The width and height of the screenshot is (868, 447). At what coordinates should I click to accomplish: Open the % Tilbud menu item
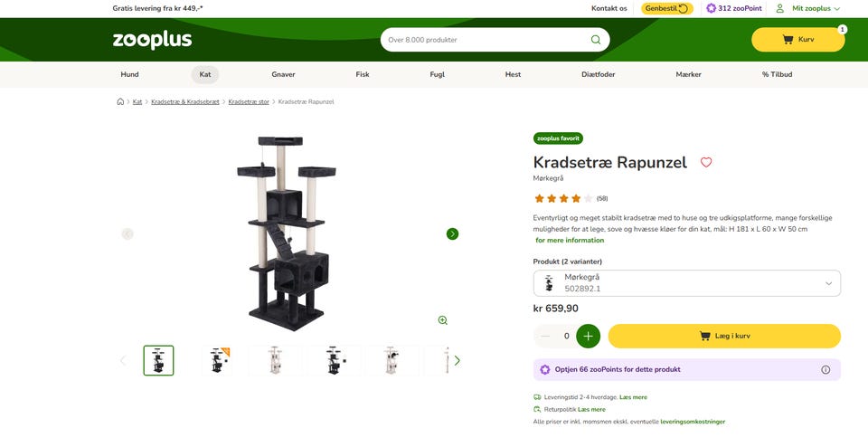click(x=778, y=74)
